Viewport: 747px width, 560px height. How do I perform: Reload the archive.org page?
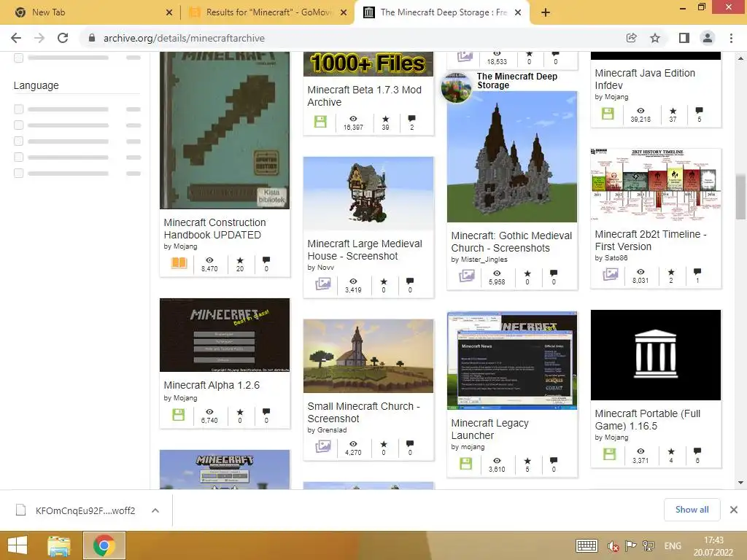(x=63, y=38)
